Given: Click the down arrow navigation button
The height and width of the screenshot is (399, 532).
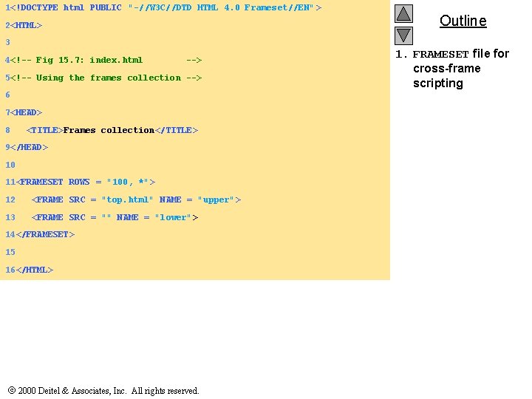Looking at the screenshot, I should 403,35.
